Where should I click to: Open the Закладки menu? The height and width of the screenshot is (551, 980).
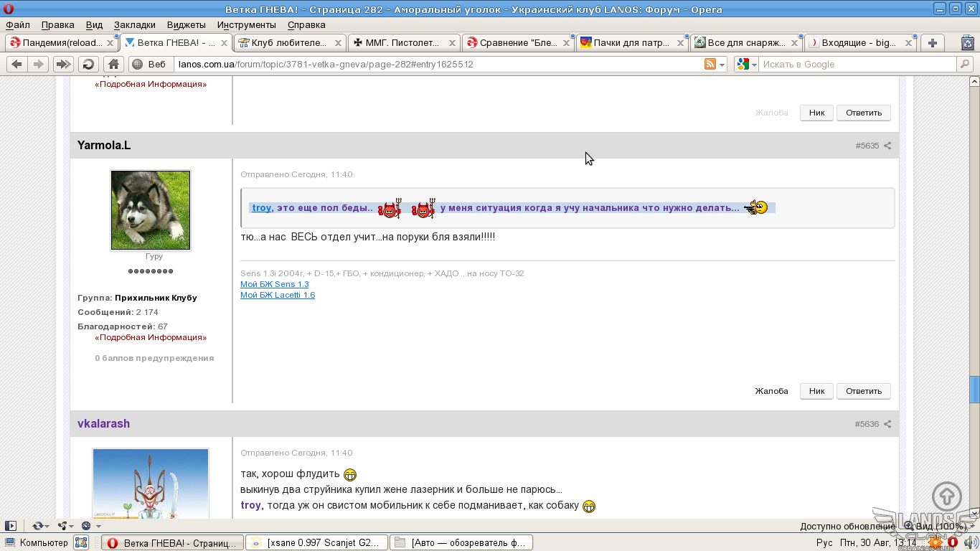click(x=134, y=24)
